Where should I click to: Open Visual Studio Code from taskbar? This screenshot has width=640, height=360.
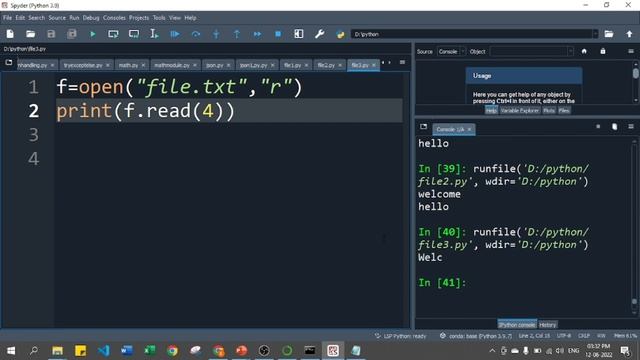[104, 351]
